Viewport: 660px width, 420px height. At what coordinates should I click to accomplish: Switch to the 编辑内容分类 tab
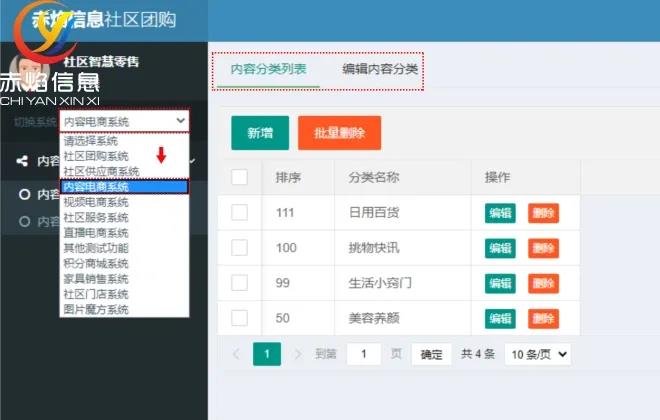click(379, 69)
